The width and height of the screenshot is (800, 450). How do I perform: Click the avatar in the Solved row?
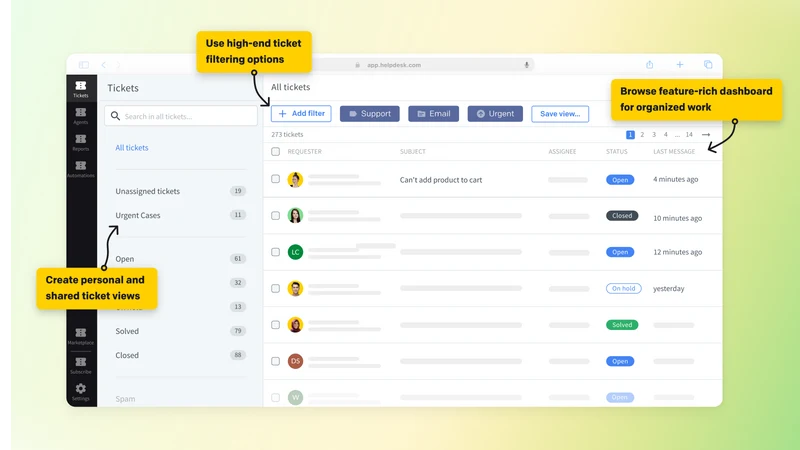(295, 324)
